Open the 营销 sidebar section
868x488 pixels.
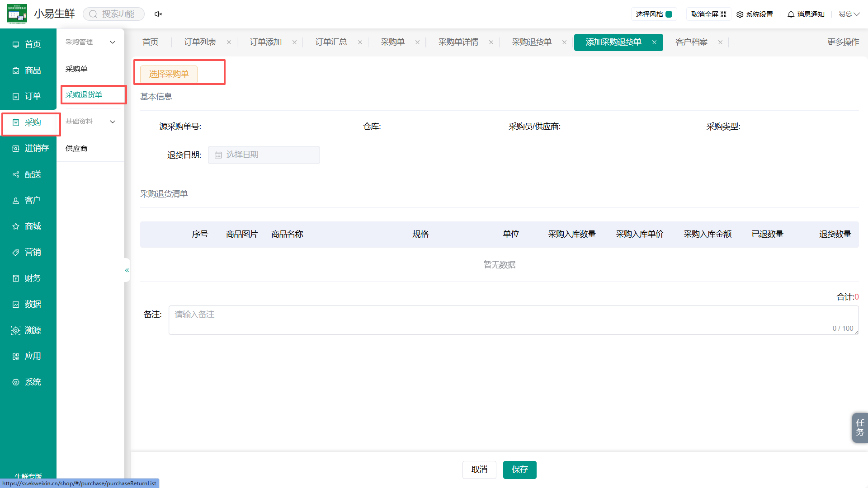tap(27, 252)
